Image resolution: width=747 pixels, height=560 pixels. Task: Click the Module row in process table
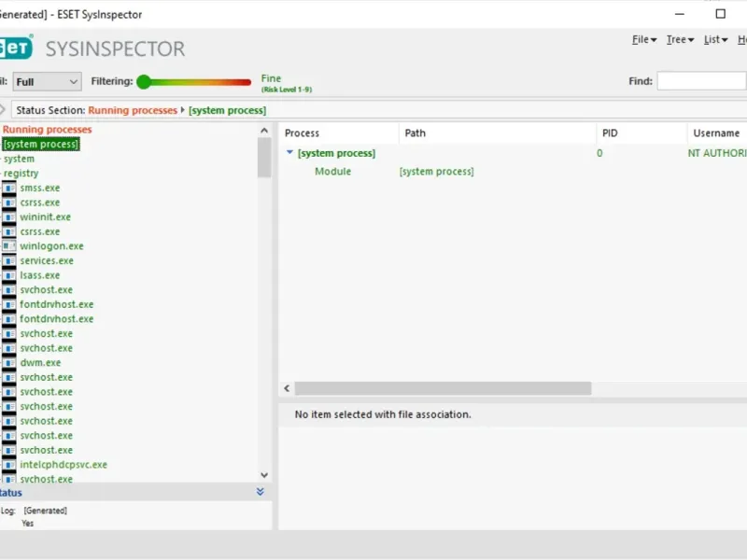333,172
